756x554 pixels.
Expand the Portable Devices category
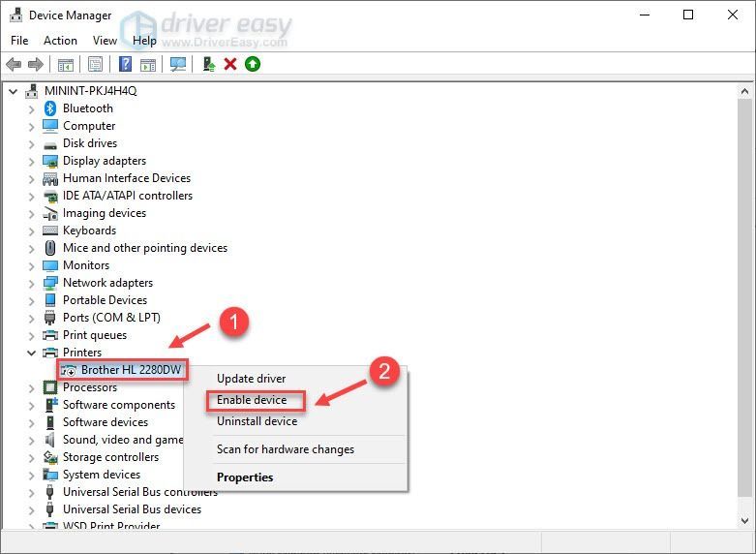click(31, 300)
